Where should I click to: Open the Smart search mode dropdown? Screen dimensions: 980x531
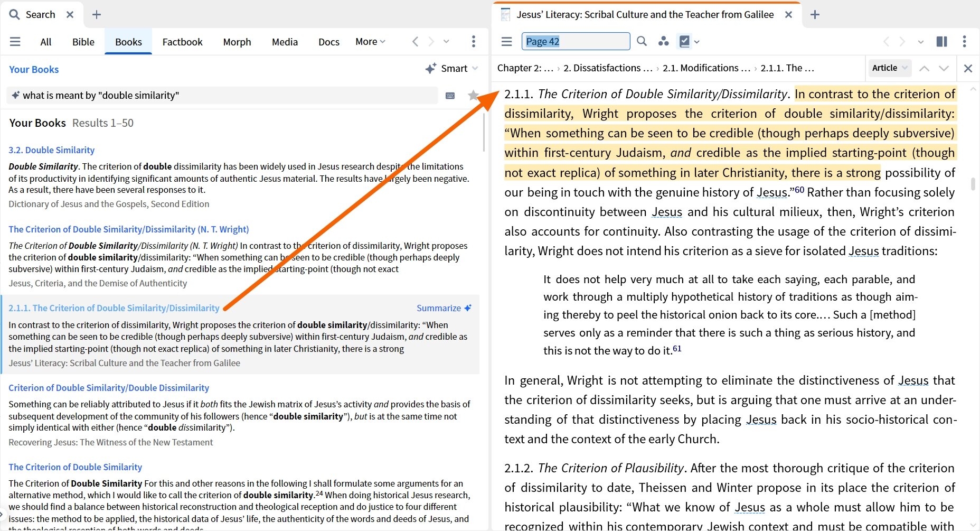[x=452, y=69]
